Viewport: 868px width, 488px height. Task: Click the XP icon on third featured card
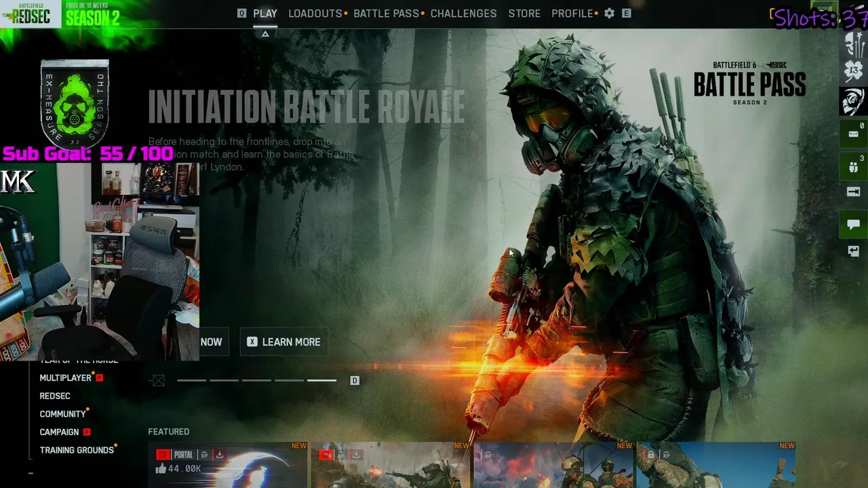(488, 455)
